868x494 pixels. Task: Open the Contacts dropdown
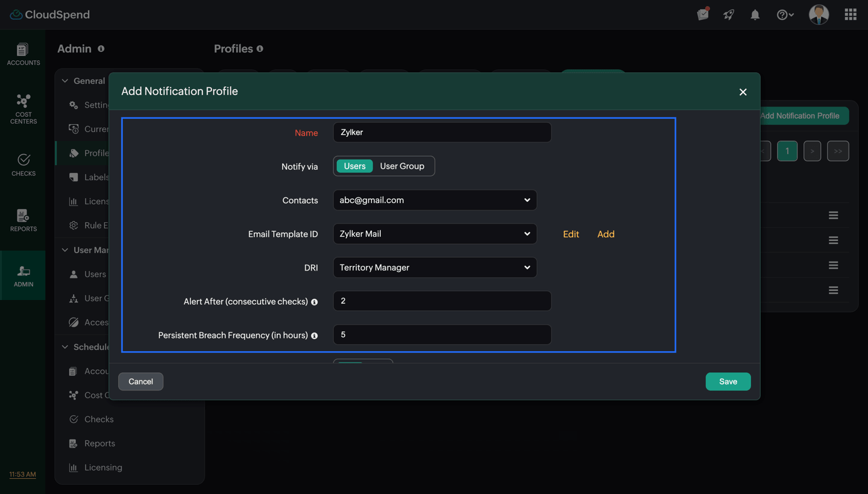pos(435,200)
